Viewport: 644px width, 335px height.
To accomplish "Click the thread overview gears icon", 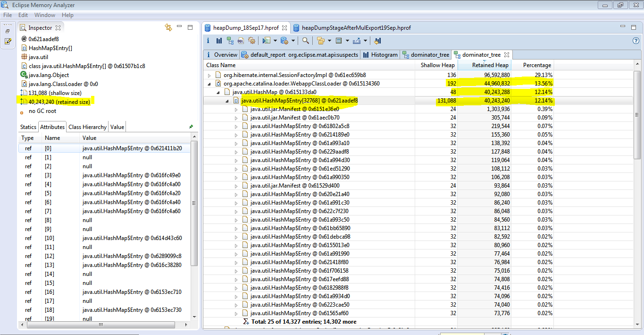I will coord(251,41).
